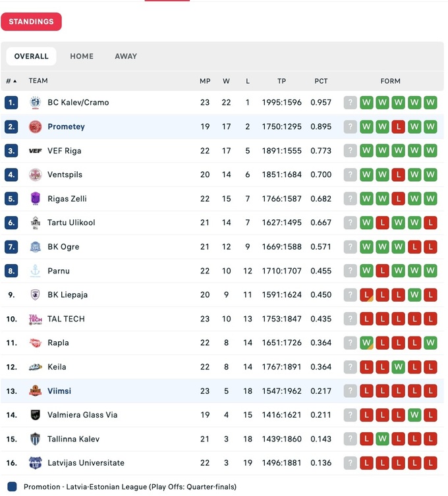Click the Parnu anchor logo icon
The width and height of the screenshot is (448, 496).
(35, 271)
